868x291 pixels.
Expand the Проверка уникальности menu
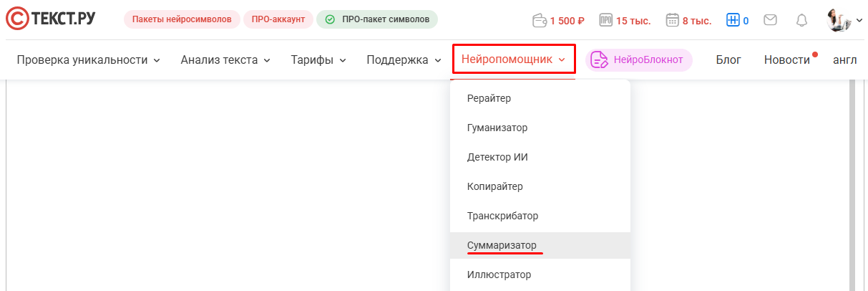click(x=88, y=59)
